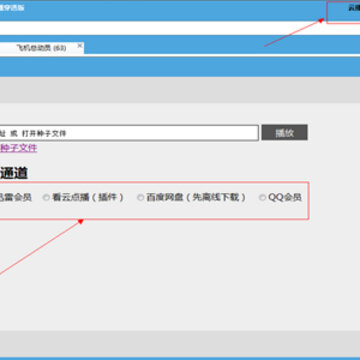
Task: Click the 看云点播（插件）label text
Action: click(x=88, y=197)
